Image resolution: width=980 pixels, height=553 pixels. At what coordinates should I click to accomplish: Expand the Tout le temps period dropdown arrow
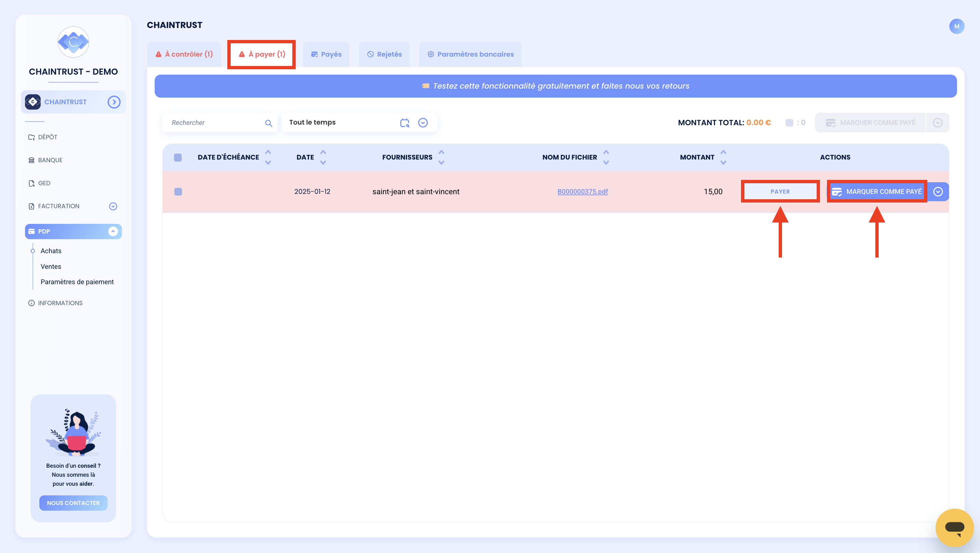coord(423,123)
